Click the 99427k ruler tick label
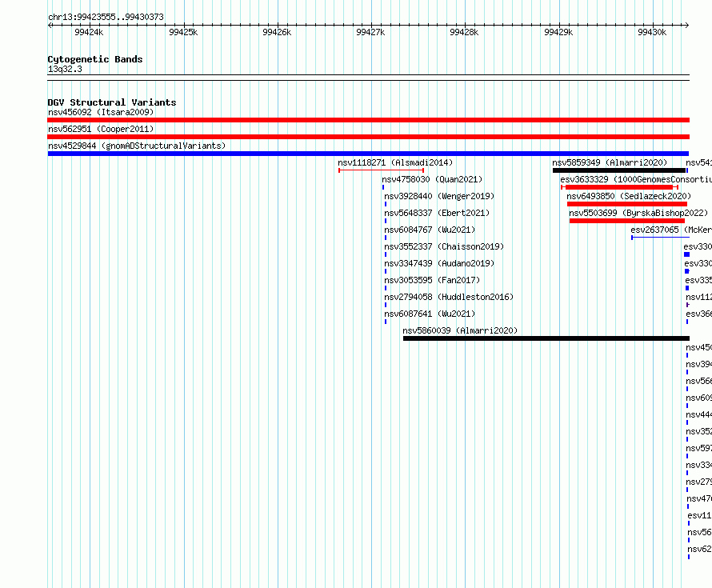Screen dimensions: 712x588 pos(370,32)
